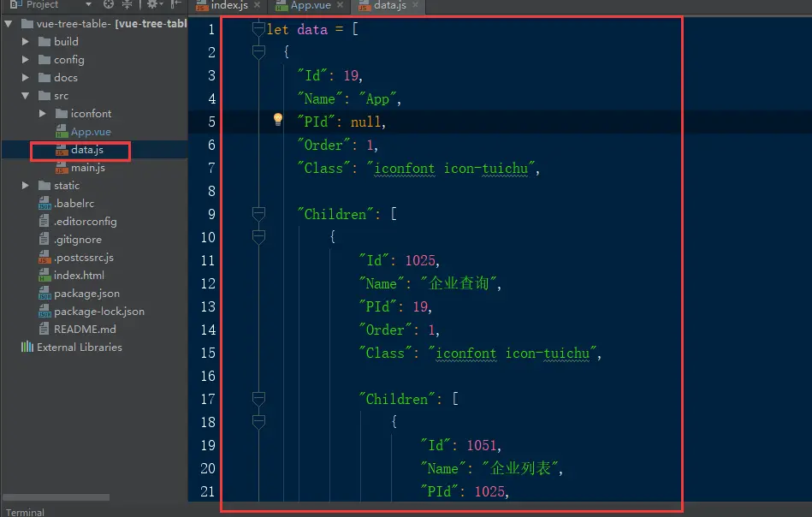The image size is (812, 517).
Task: Fold the code block at line 1
Action: click(258, 29)
